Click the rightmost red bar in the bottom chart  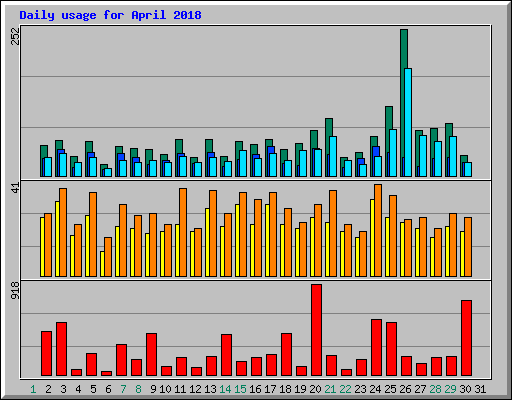(466, 338)
